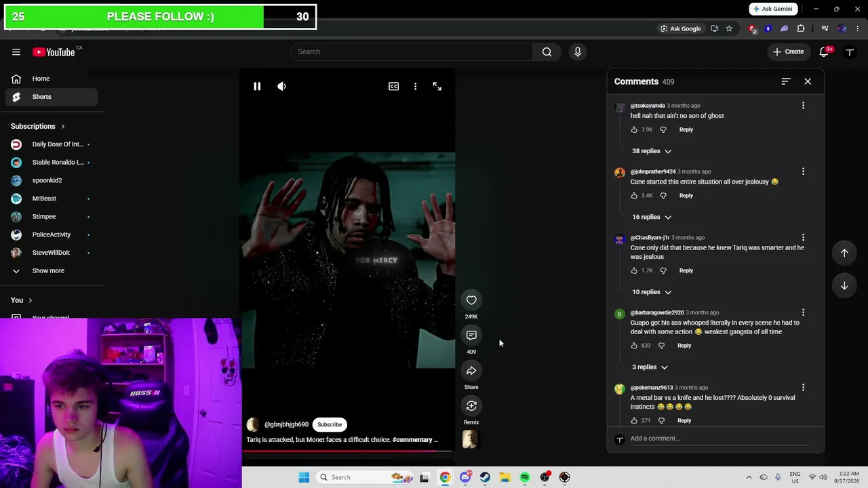
Task: Click the Create button
Action: click(x=788, y=52)
